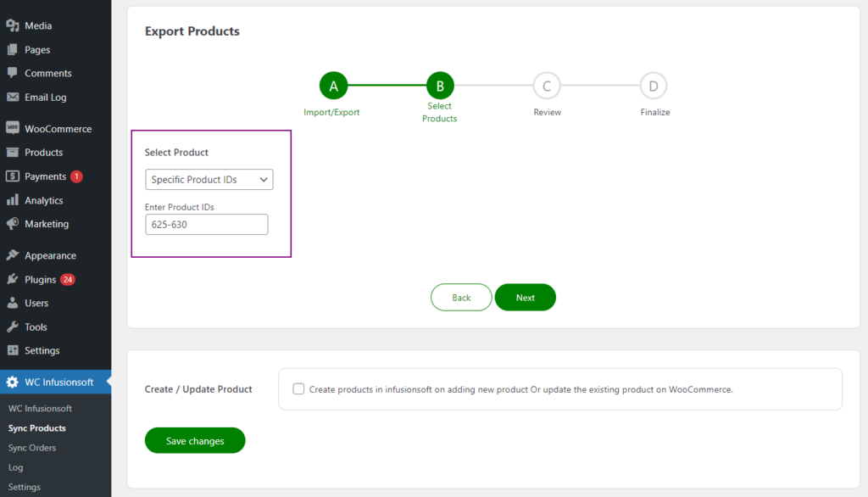
Task: Click the Plugins plug icon
Action: click(x=12, y=279)
